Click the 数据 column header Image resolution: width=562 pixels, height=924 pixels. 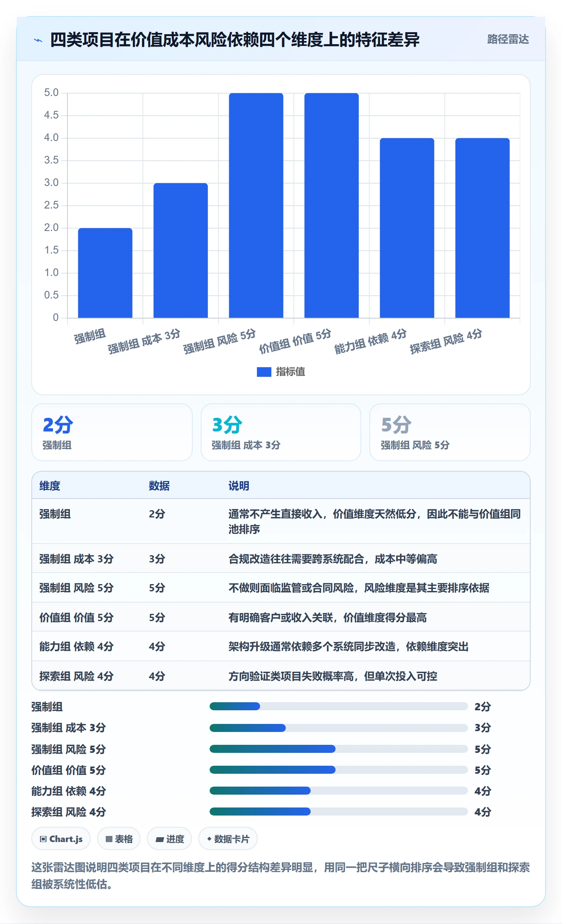pos(159,486)
